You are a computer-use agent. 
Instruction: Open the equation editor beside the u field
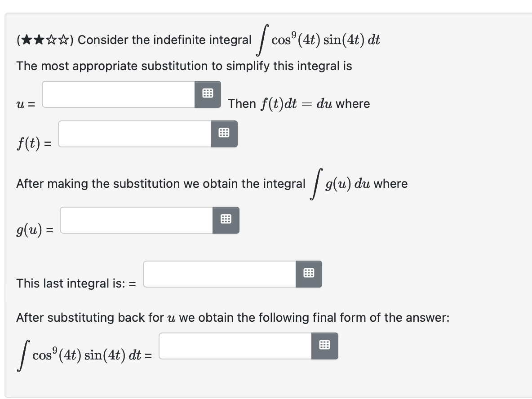(x=207, y=93)
